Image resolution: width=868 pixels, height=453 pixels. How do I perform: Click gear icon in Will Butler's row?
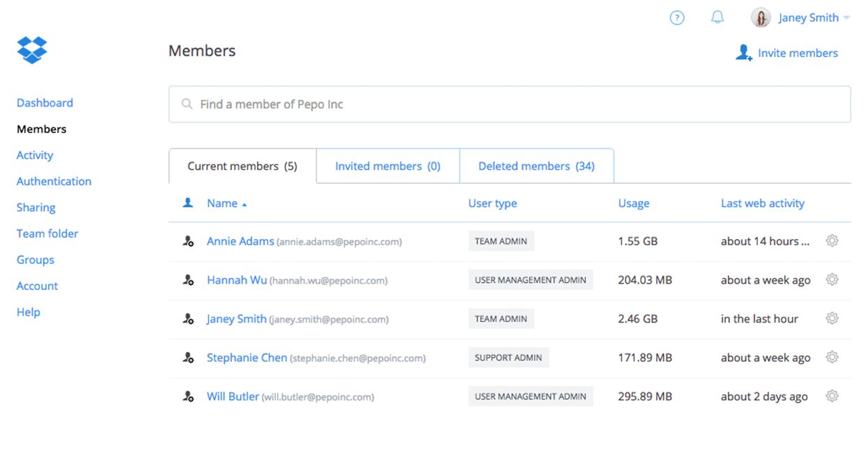click(832, 397)
